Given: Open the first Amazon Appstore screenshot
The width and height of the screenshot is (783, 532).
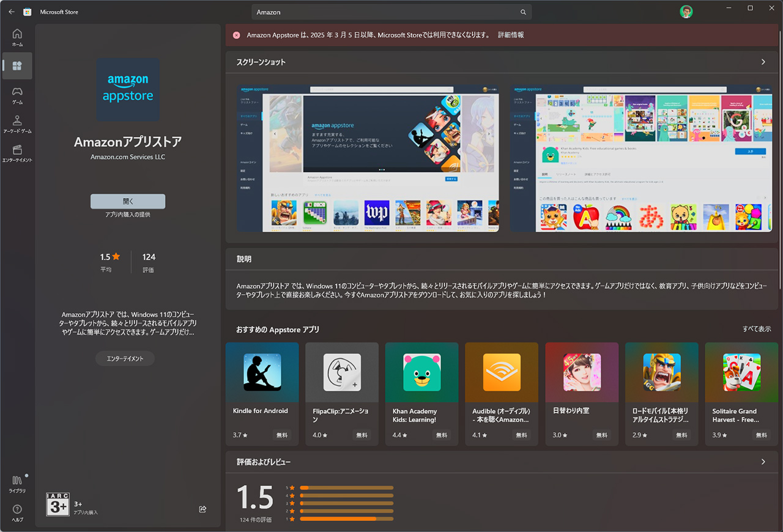Looking at the screenshot, I should (368, 158).
